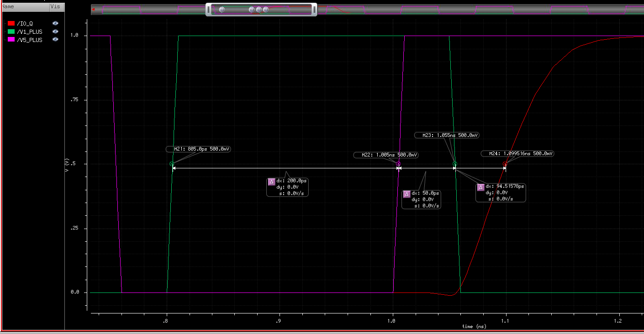
Task: Click the delta icon showing dx 94.51578ps
Action: click(x=480, y=187)
